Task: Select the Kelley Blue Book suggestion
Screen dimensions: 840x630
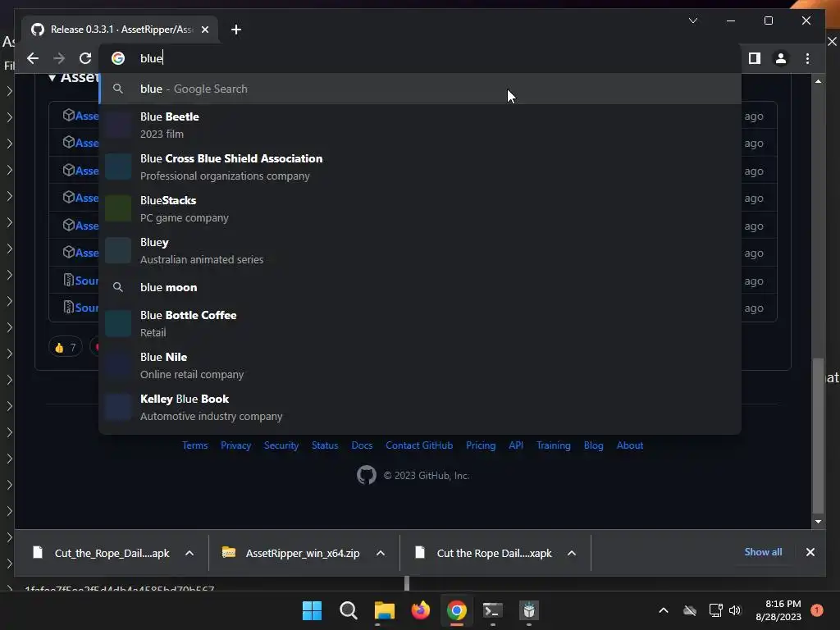Action: (420, 407)
